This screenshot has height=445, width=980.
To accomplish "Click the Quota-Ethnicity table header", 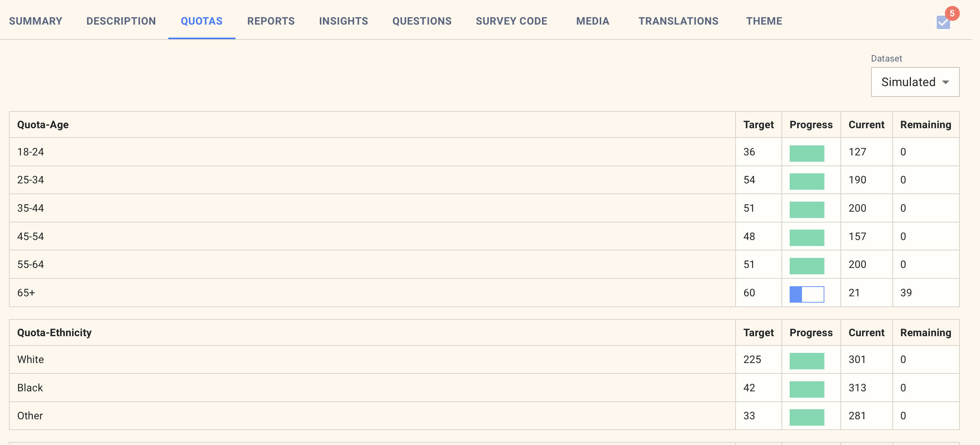I will click(54, 332).
